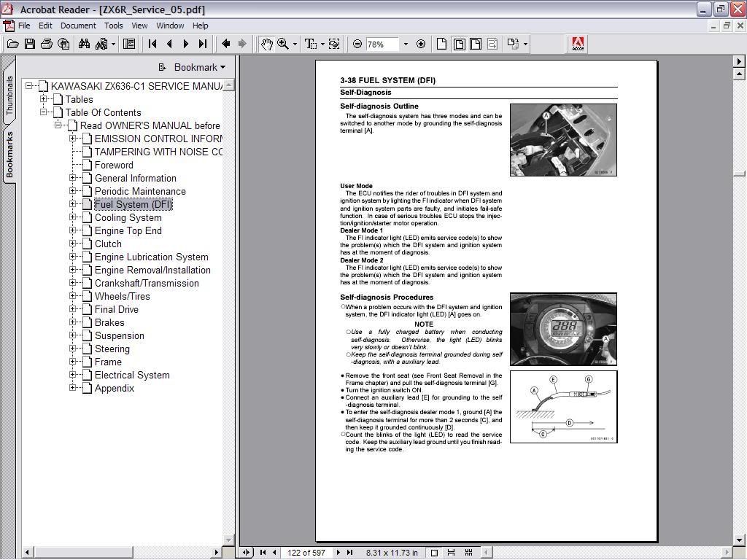Switch to the Thumbnails tab

9,96
